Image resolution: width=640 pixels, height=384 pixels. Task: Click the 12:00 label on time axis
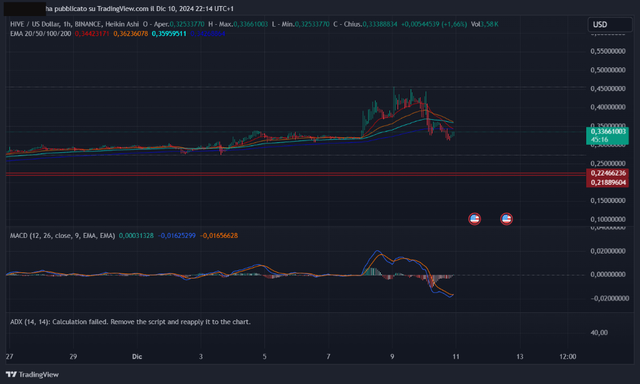[567, 356]
